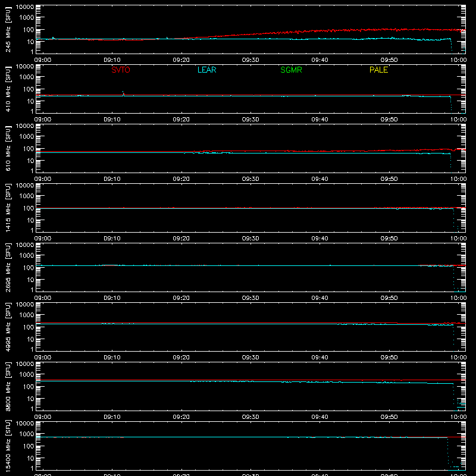Select the 15400 MHz [SFU] axis title
The height and width of the screenshot is (476, 476).
click(x=8, y=446)
